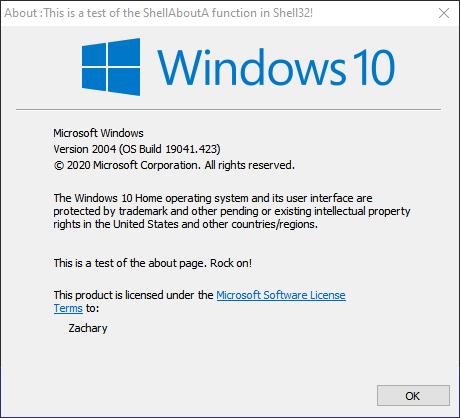The width and height of the screenshot is (460, 418).
Task: Close the About dialog window
Action: (x=444, y=13)
